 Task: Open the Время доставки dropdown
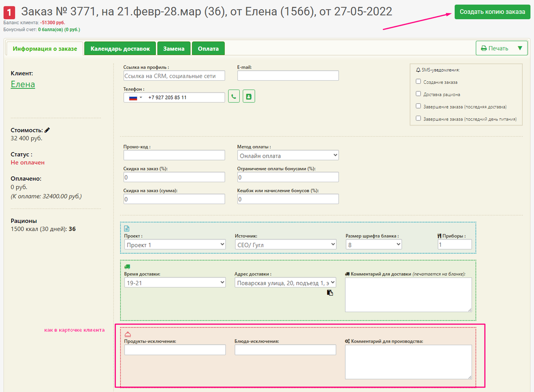click(x=175, y=282)
